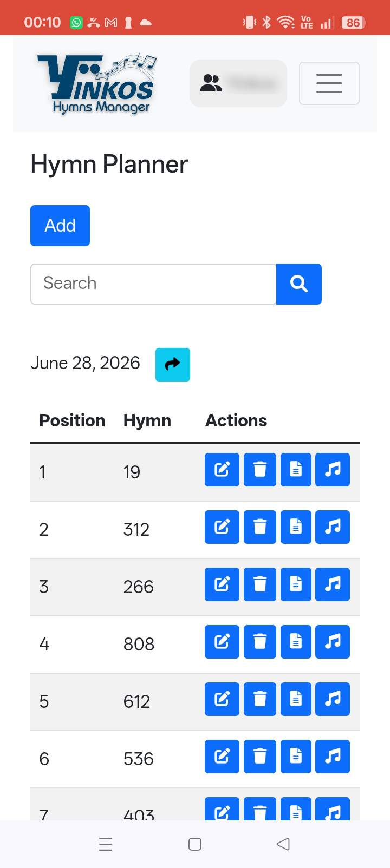
Task: Share the June 28, 2026 hymn plan
Action: click(173, 365)
